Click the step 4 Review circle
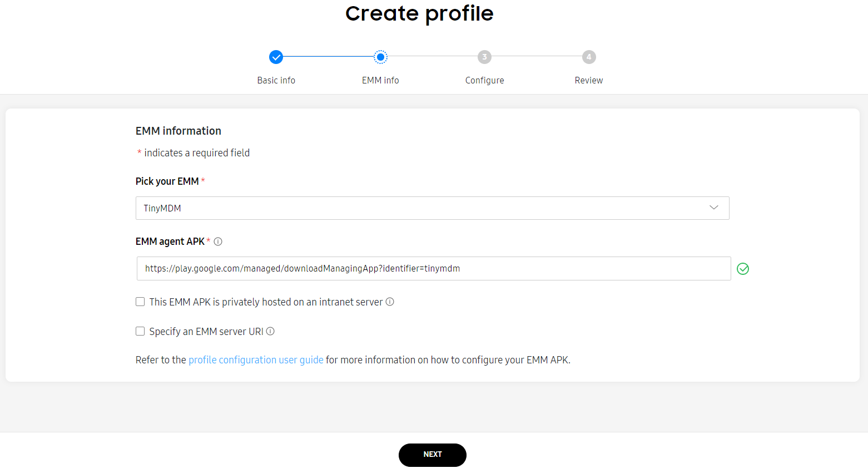The image size is (868, 473). pyautogui.click(x=589, y=57)
